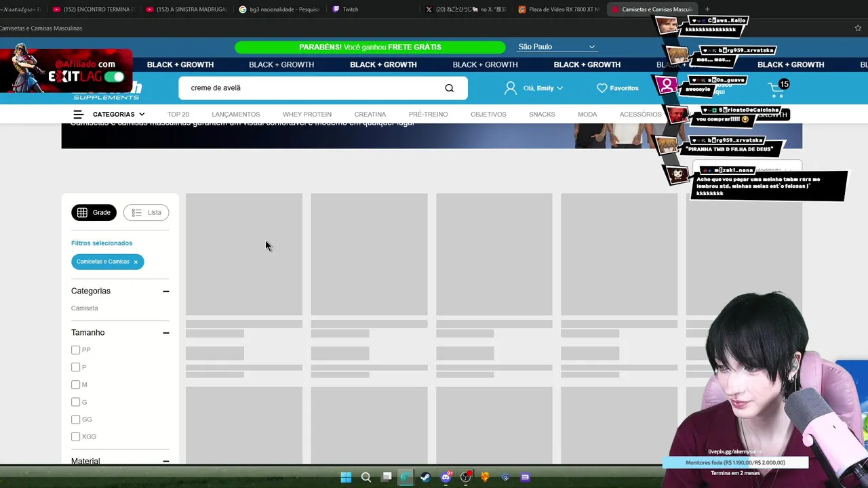This screenshot has width=868, height=488.
Task: Open Windows taskbar search
Action: coord(366,477)
